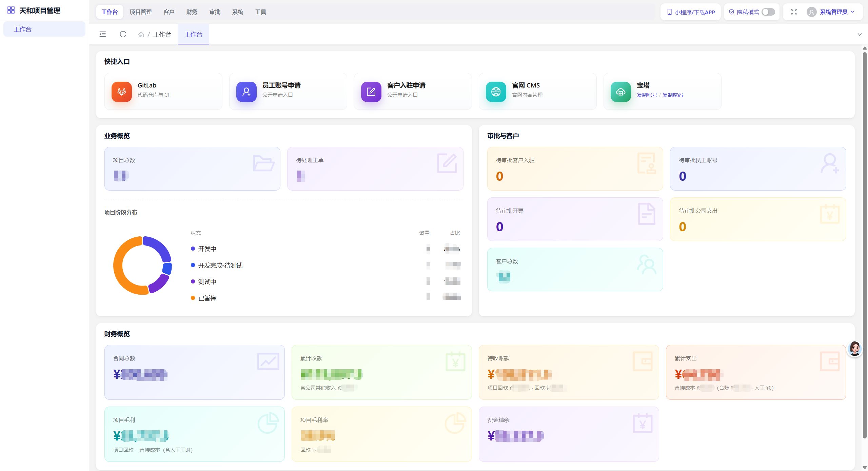This screenshot has width=868, height=471.
Task: Click the 小程序/下载APP button
Action: pos(691,12)
